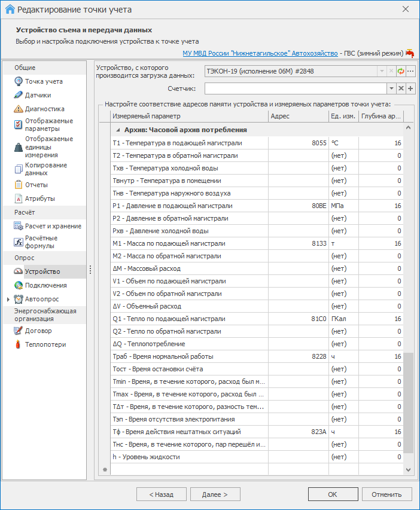Click unit cell ГКал in Q1 row
Image resolution: width=420 pixels, height=510 pixels.
point(343,319)
